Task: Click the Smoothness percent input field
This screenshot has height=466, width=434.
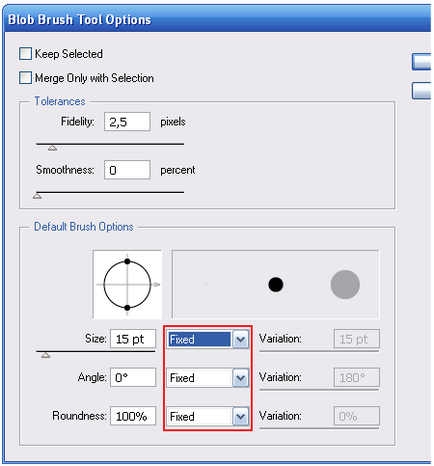Action: point(127,170)
